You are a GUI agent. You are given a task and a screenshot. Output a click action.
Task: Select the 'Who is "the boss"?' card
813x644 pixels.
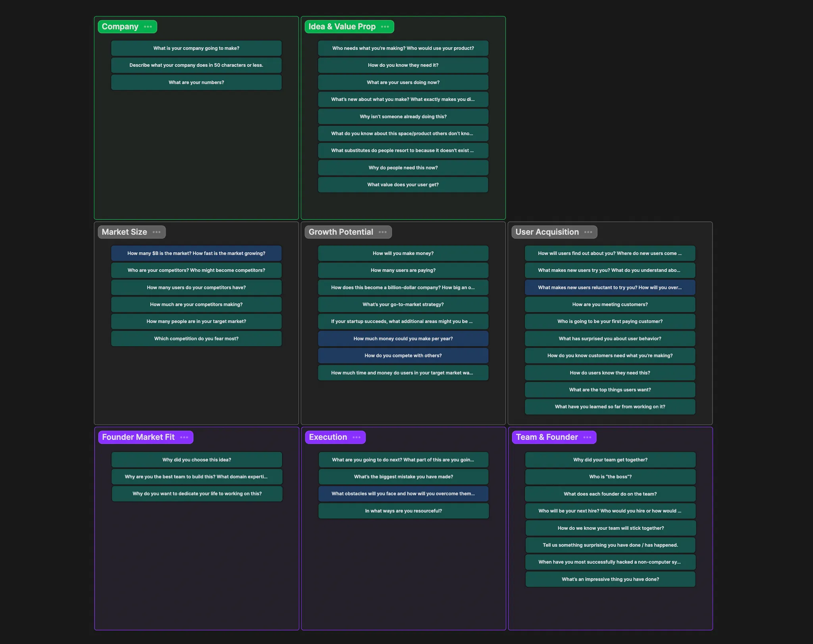click(x=610, y=477)
